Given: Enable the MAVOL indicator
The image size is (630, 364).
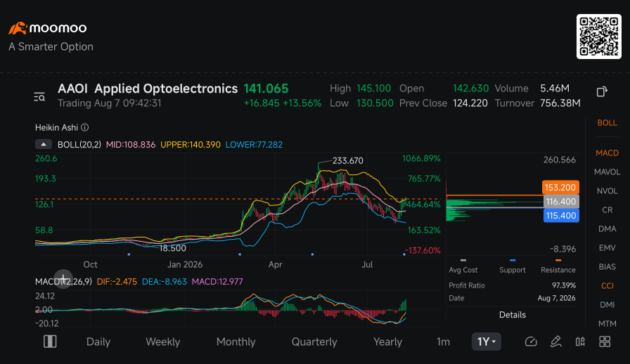Looking at the screenshot, I should pyautogui.click(x=607, y=172).
